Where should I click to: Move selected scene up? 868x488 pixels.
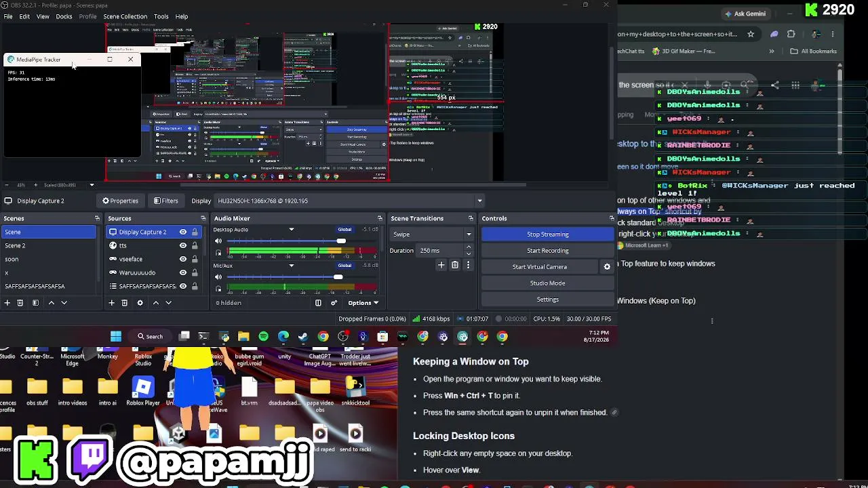51,303
